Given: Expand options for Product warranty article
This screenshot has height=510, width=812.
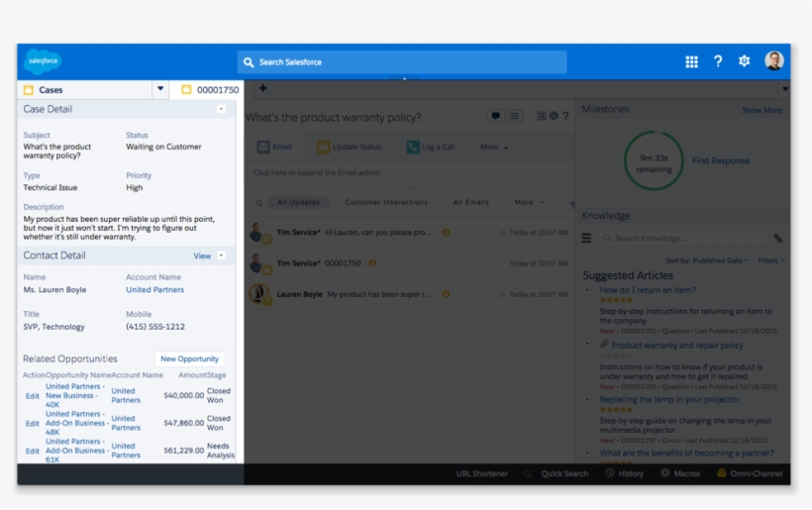Looking at the screenshot, I should [587, 344].
